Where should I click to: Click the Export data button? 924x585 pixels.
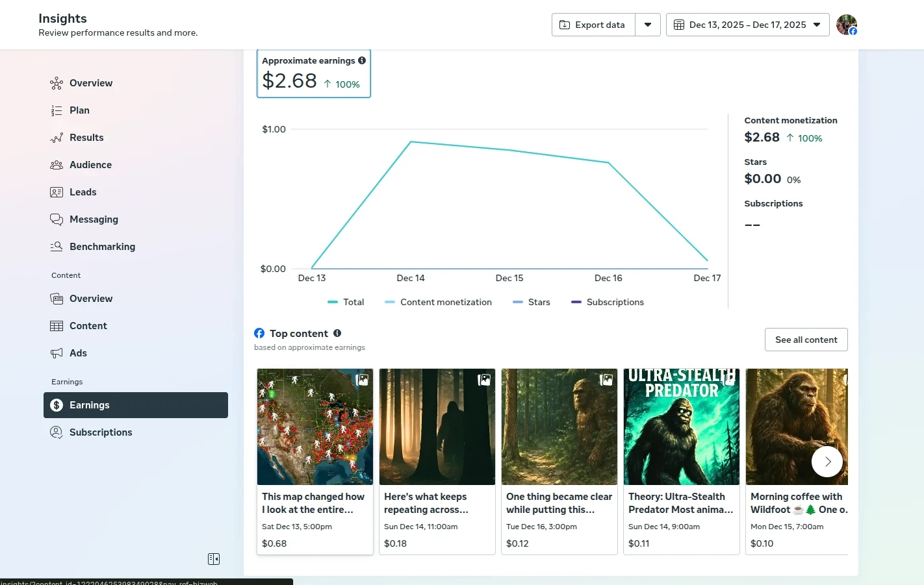click(x=593, y=25)
